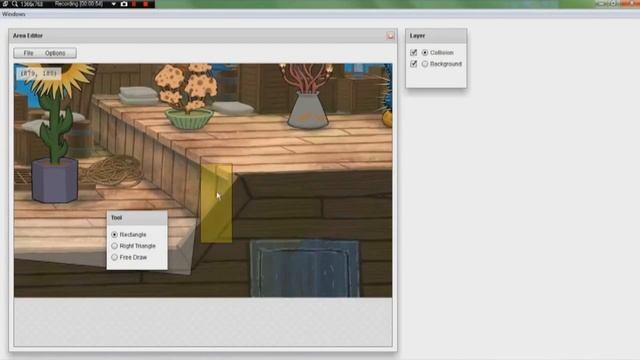Toggle visibility checkbox for Background layer
640x360 pixels.
coord(413,64)
